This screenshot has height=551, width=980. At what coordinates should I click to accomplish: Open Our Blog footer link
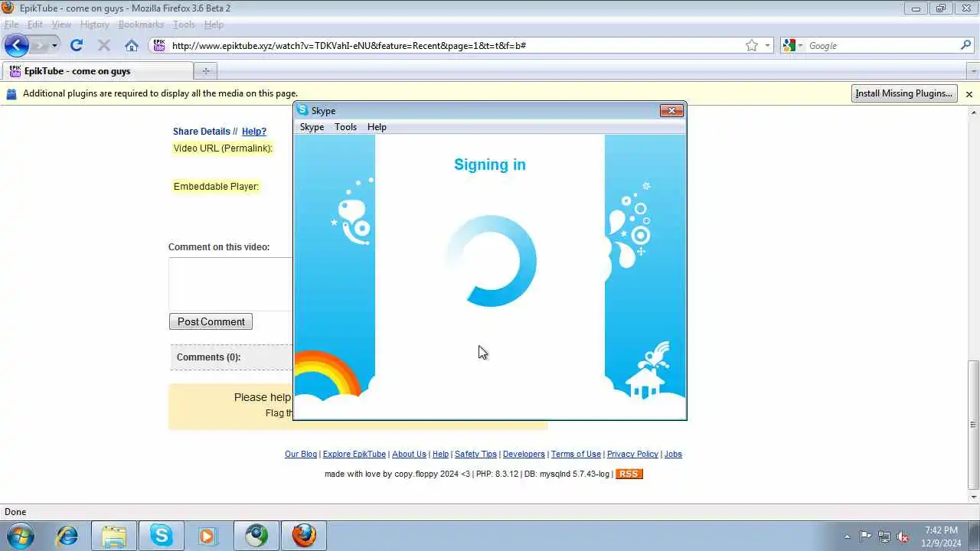tap(301, 454)
